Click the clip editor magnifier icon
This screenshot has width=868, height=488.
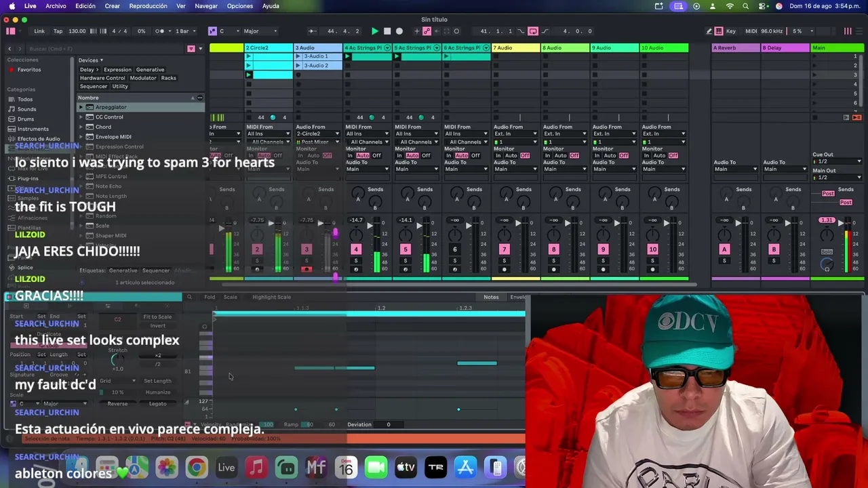click(x=189, y=297)
